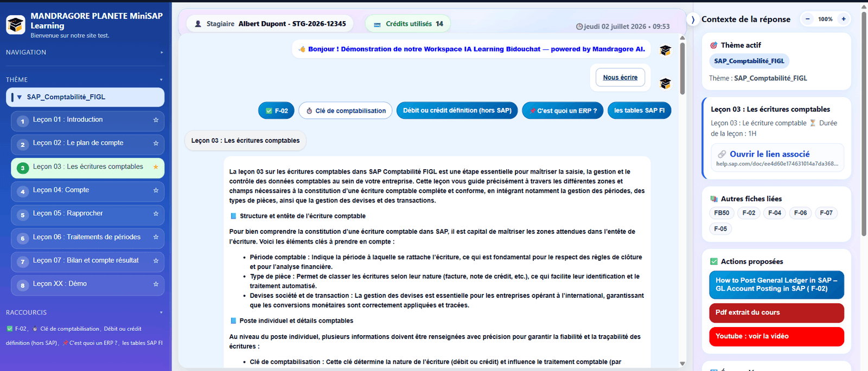Click the number 1 badge of Leçon 01
This screenshot has width=868, height=371.
[22, 121]
